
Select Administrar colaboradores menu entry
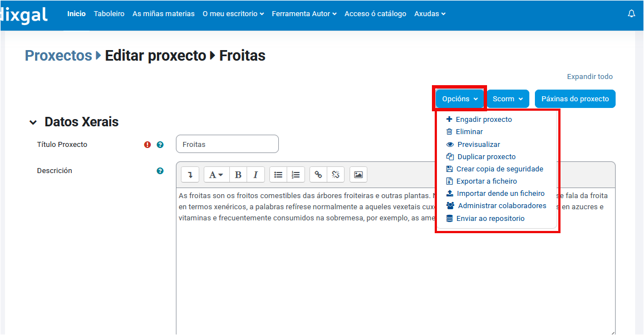[x=502, y=206]
